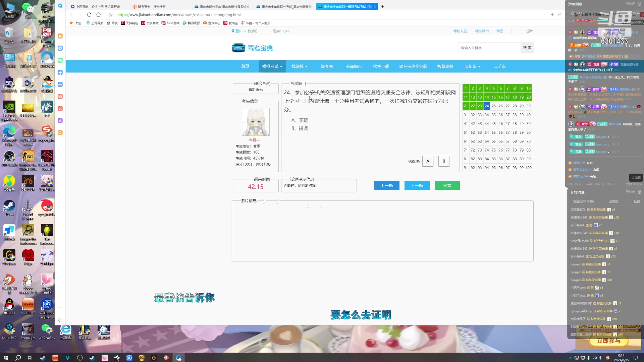Viewport: 644px width, 362px height.
Task: Open the 腾讯视频 bookmark
Action: coord(192,23)
